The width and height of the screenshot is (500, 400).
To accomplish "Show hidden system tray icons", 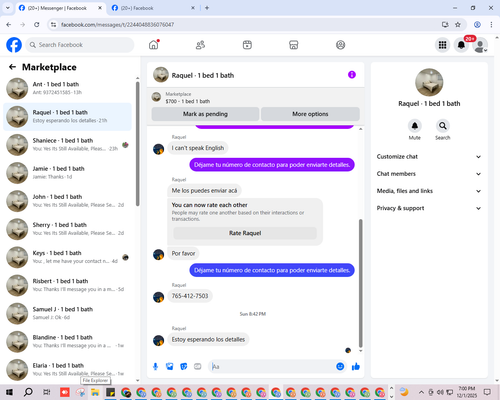I will pos(421,392).
